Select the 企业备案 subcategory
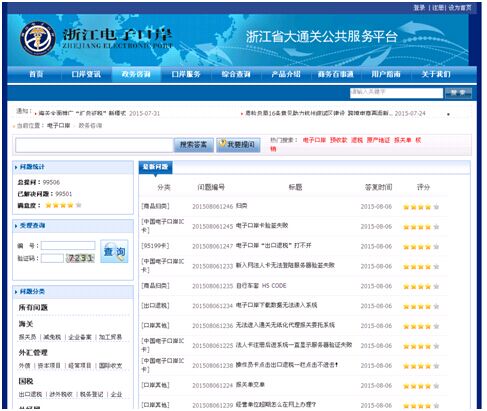Viewport: 487px width, 411px height. tap(80, 337)
